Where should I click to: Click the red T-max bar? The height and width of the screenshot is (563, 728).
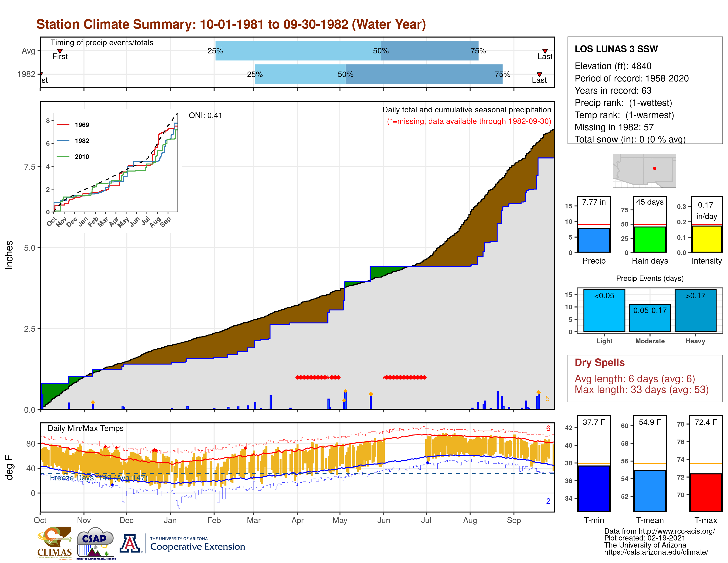pyautogui.click(x=706, y=493)
